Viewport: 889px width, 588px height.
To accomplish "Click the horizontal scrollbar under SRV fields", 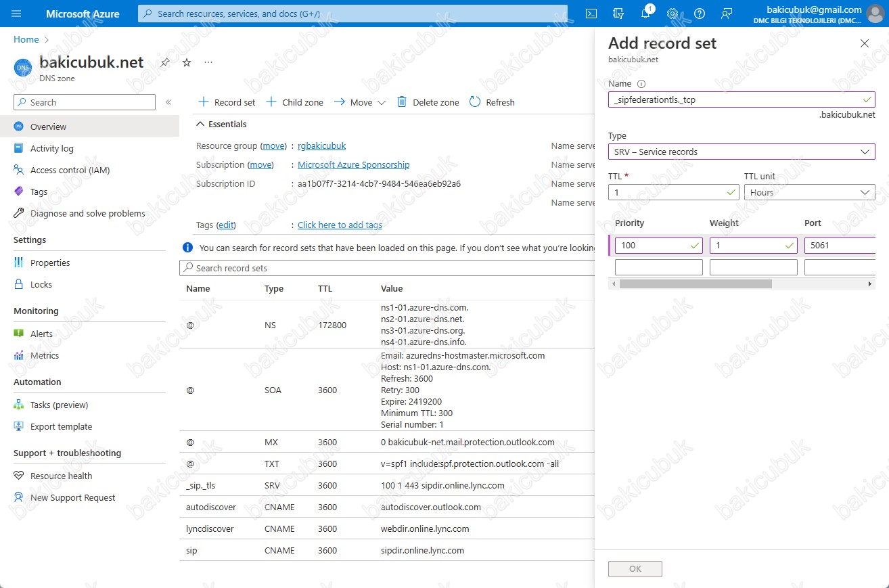I will 696,284.
